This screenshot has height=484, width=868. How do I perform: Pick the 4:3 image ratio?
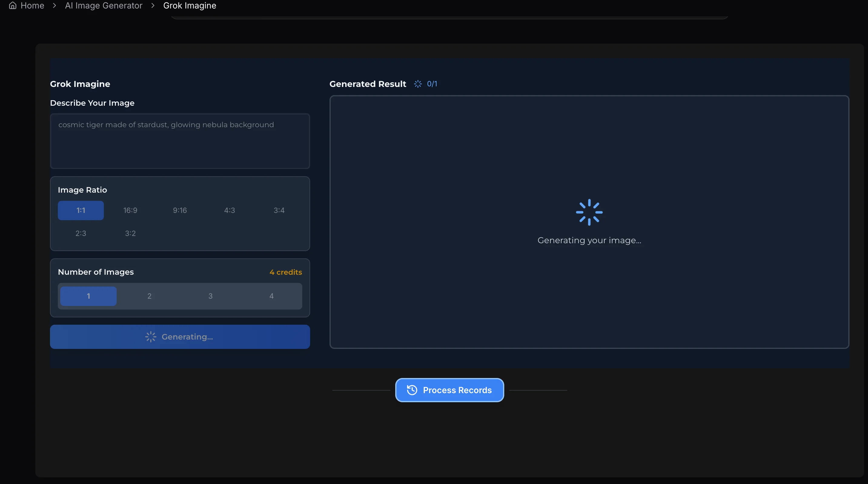pos(229,210)
